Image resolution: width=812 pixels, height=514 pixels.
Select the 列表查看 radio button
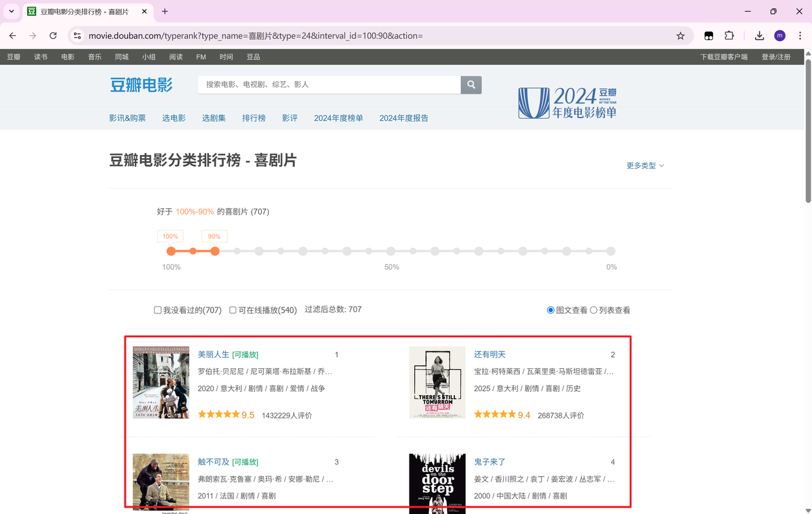594,310
